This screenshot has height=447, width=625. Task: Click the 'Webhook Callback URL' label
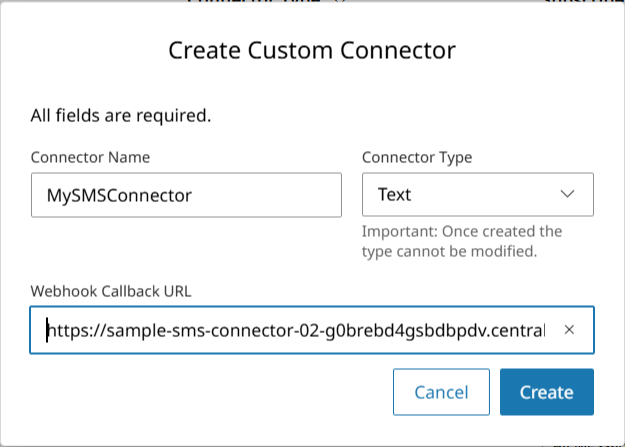pos(111,291)
